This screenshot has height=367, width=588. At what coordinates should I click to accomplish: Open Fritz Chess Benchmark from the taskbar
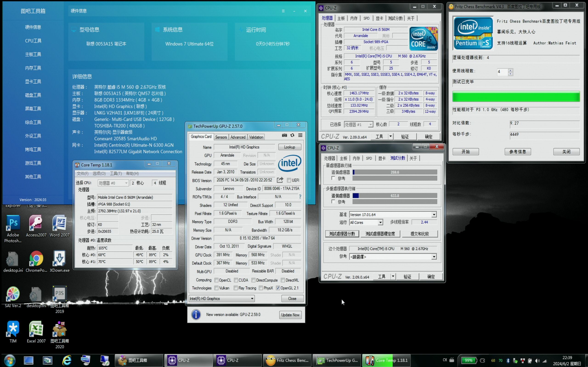287,360
